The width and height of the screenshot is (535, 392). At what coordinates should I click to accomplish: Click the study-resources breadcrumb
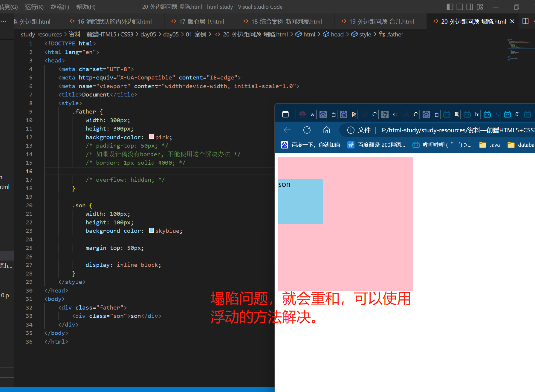(x=41, y=34)
